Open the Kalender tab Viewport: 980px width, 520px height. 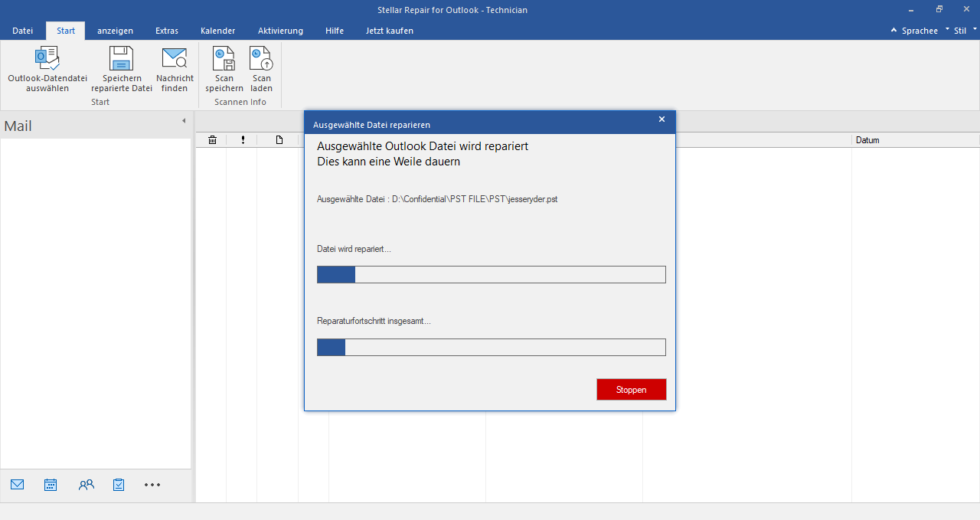pos(217,31)
